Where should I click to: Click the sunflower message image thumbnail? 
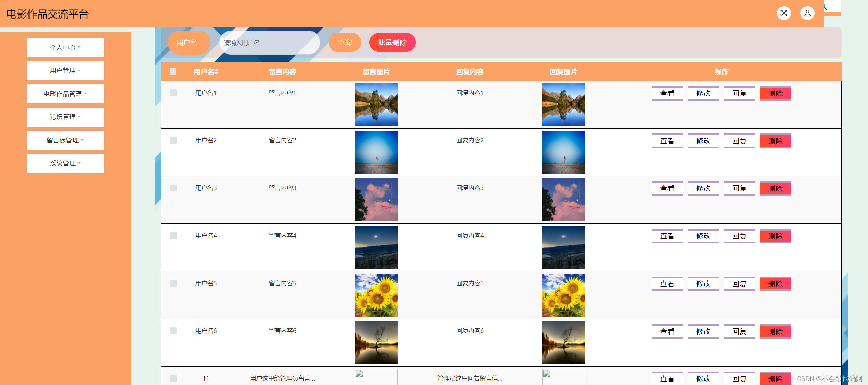(x=376, y=295)
